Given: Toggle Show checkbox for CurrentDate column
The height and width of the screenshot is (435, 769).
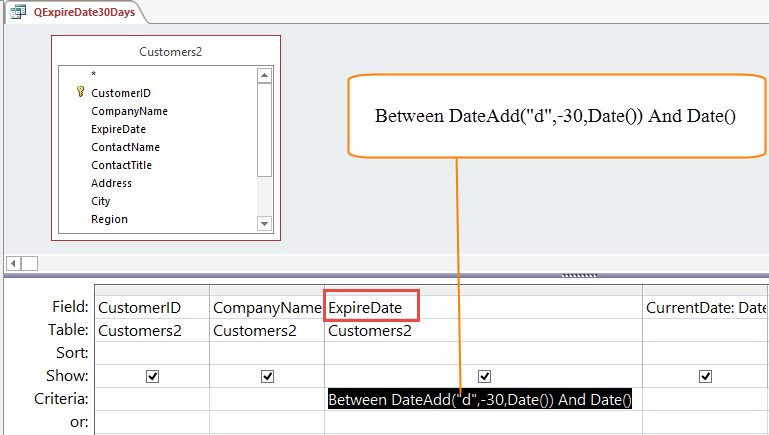Looking at the screenshot, I should tap(705, 376).
